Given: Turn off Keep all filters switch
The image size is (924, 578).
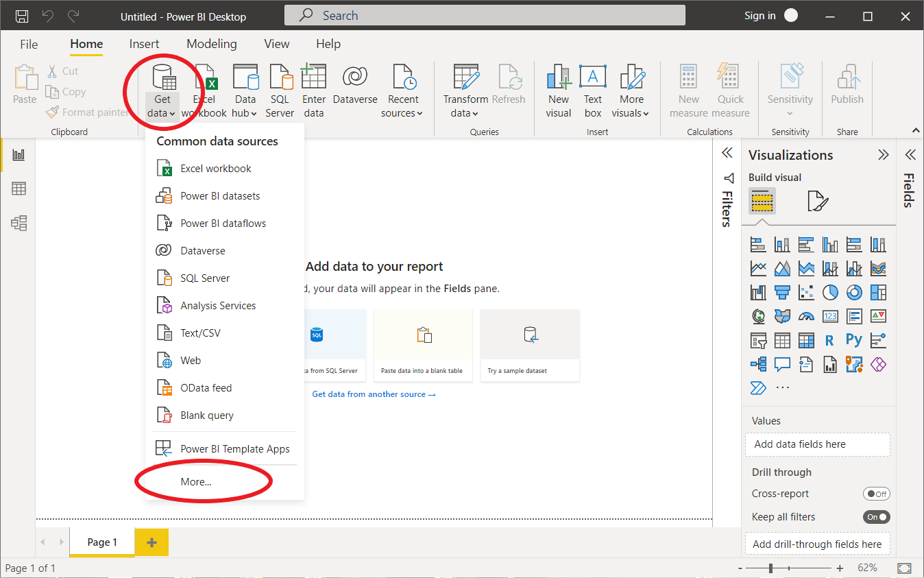Looking at the screenshot, I should tap(876, 517).
